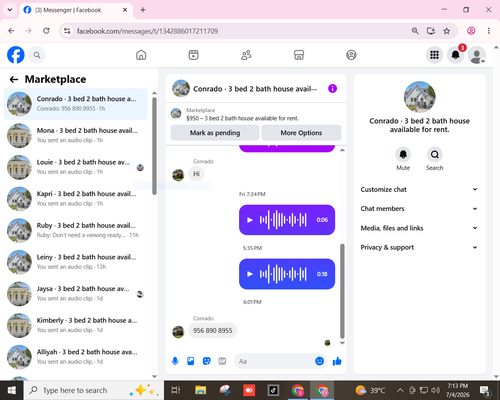Screen dimensions: 500x400
Task: Open conversation information purple icon
Action: tap(332, 89)
